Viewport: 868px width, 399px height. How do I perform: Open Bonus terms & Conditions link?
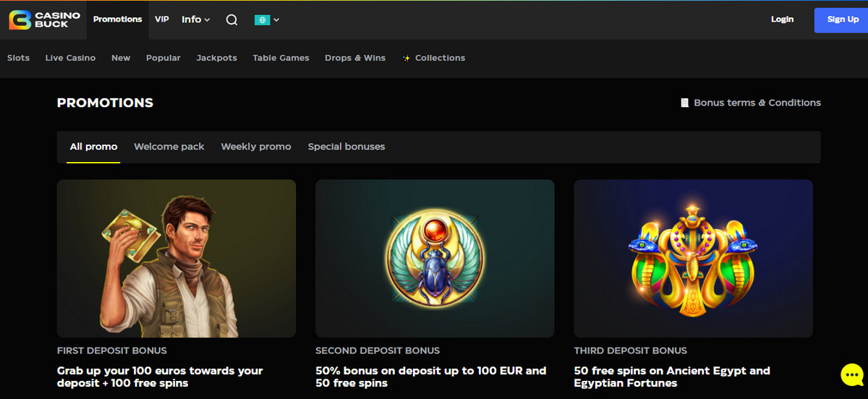click(x=757, y=103)
